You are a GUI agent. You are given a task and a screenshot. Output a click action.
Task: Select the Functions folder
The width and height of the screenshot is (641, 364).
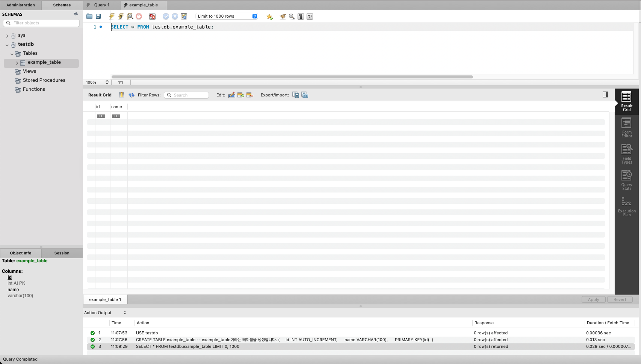click(34, 89)
